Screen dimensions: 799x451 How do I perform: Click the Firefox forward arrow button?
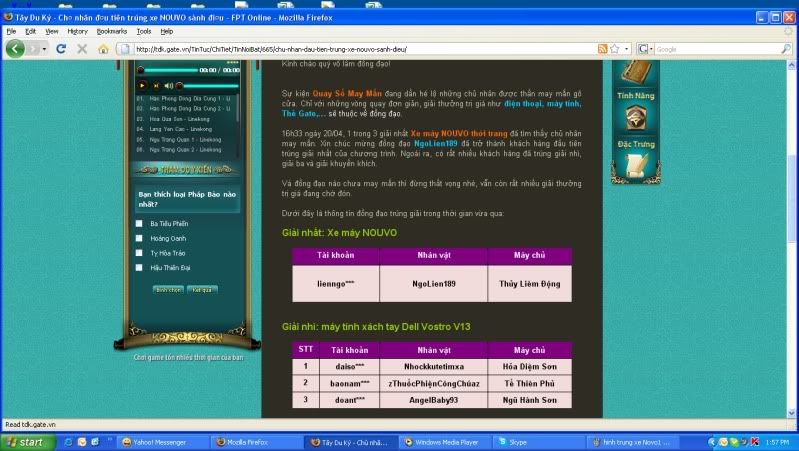[33, 49]
